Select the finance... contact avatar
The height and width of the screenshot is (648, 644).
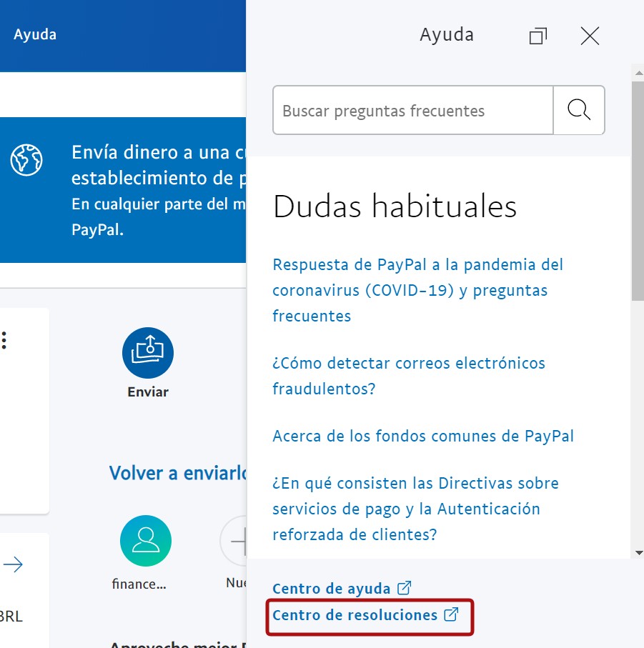[146, 541]
